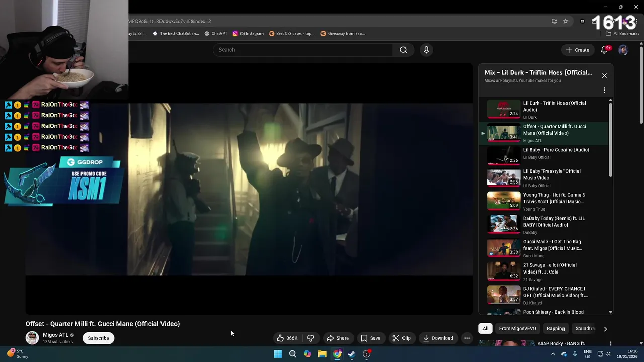Select the Soundtracks filter chip
This screenshot has width=644, height=362.
[x=585, y=328]
